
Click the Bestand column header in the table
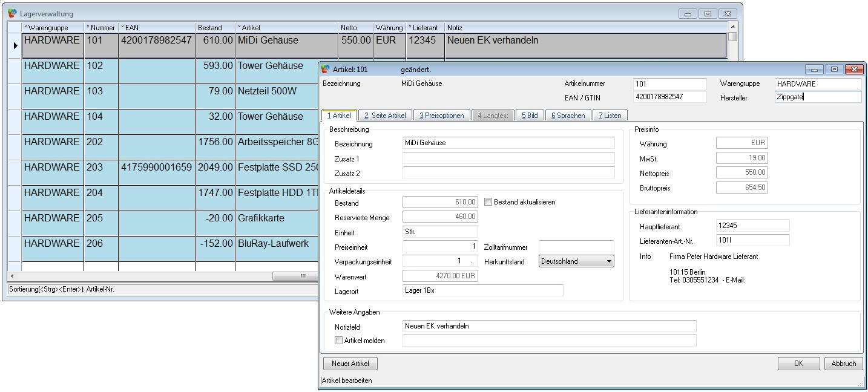click(x=215, y=28)
